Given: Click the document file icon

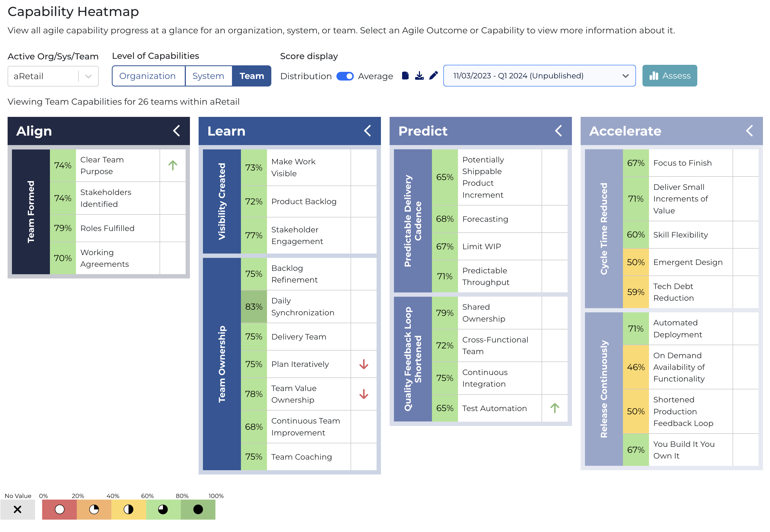Looking at the screenshot, I should click(405, 76).
